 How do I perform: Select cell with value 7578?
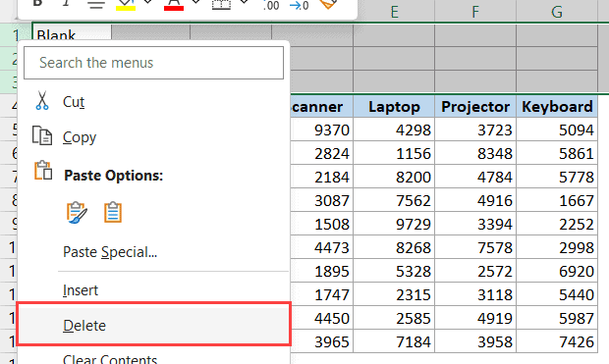(475, 247)
